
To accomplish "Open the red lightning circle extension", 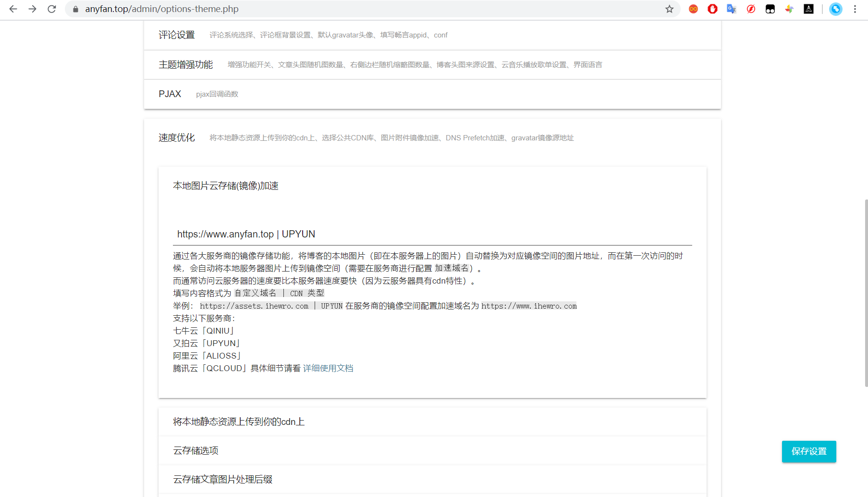I will (x=751, y=9).
